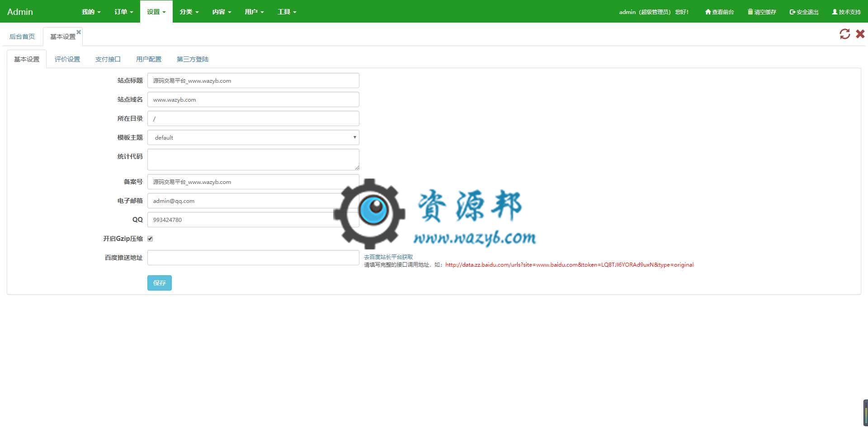Click into 百度推送地址 input field
Viewport: 868px width, 428px height.
(253, 258)
